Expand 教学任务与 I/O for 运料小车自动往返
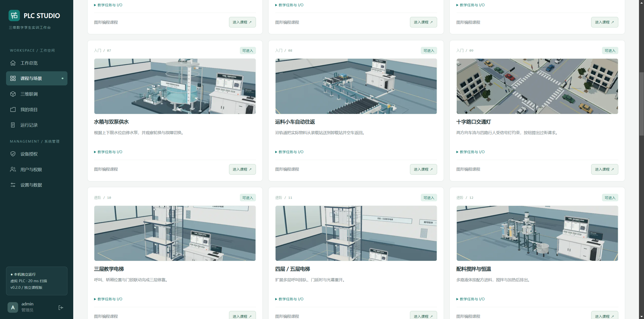Screen dimensions: 644x319 [x=289, y=152]
